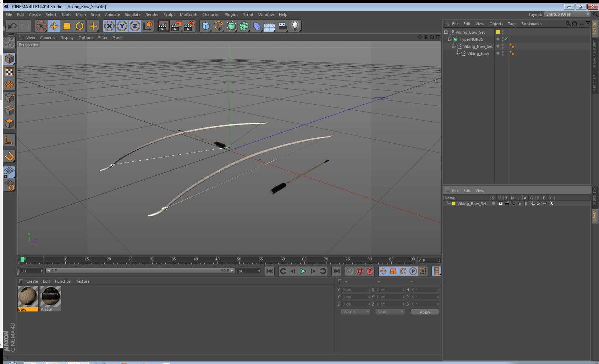Toggle Viking_Bow_Set layer visibility in Layers

(x=500, y=204)
